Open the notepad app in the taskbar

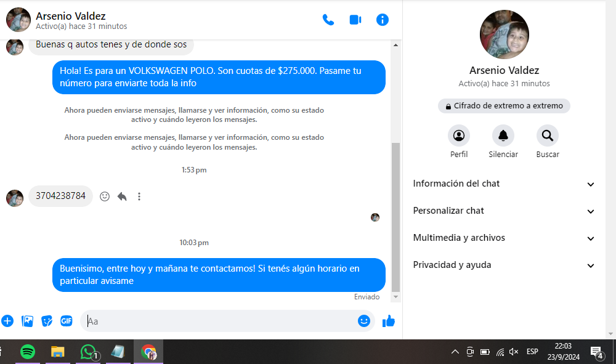[118, 352]
